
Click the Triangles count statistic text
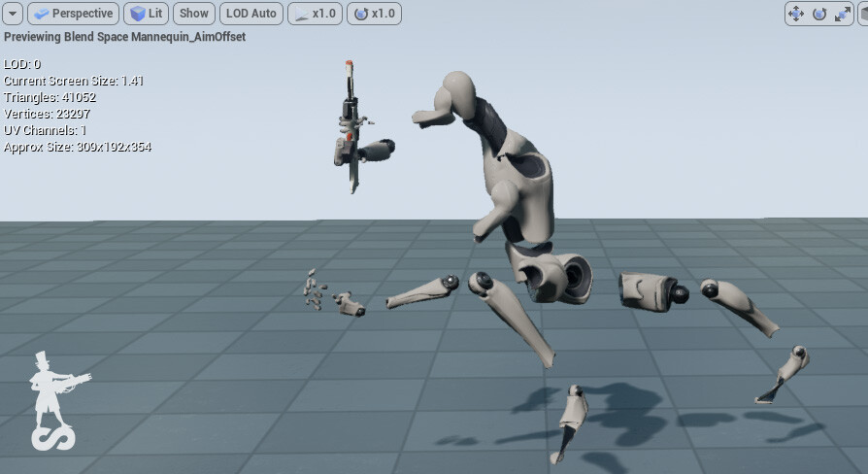tap(50, 97)
